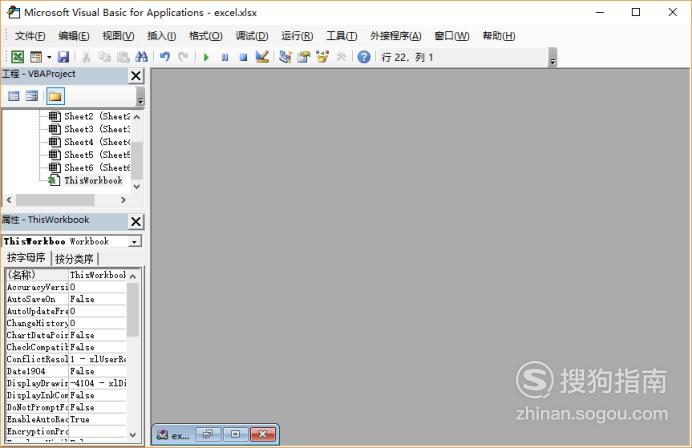Click the Toolbox toolbar icon
Viewport: 692px width, 448px height.
click(x=341, y=57)
